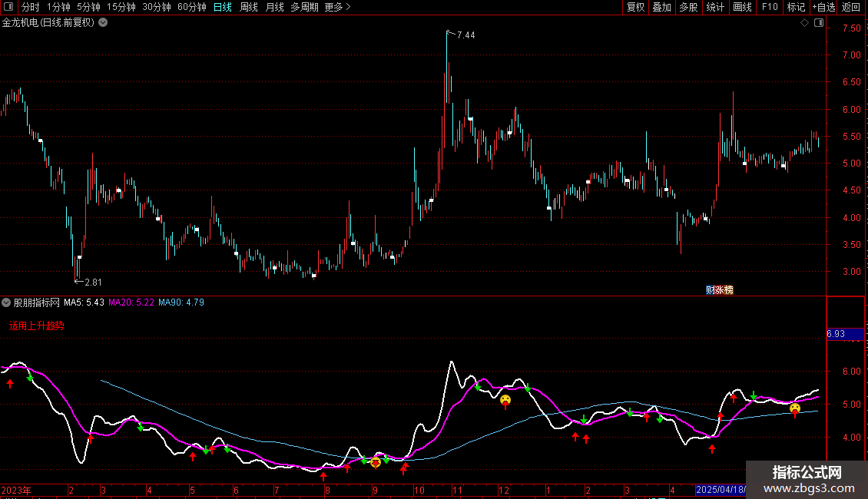Image resolution: width=868 pixels, height=499 pixels.
Task: Toggle the panel layout icon beside the diamond
Action: pyautogui.click(x=819, y=23)
